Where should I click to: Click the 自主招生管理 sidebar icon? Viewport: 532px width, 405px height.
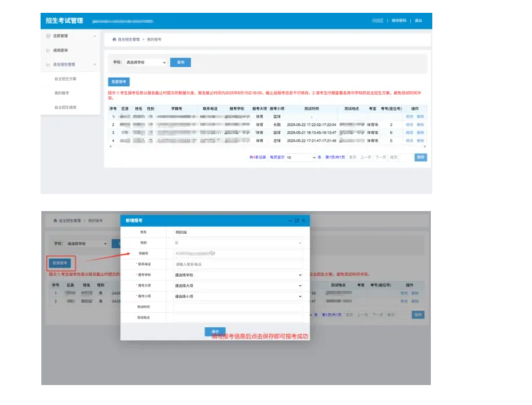(x=48, y=64)
